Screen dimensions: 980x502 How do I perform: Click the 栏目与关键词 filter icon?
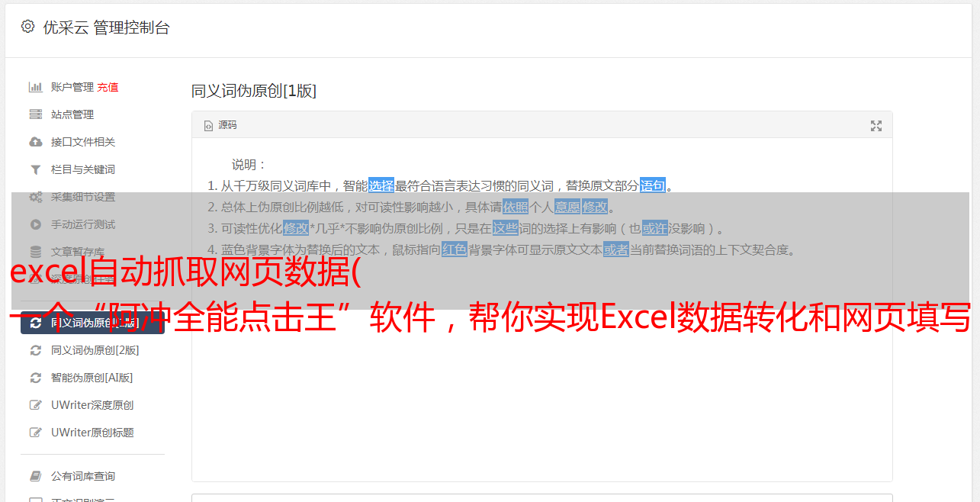[x=35, y=169]
